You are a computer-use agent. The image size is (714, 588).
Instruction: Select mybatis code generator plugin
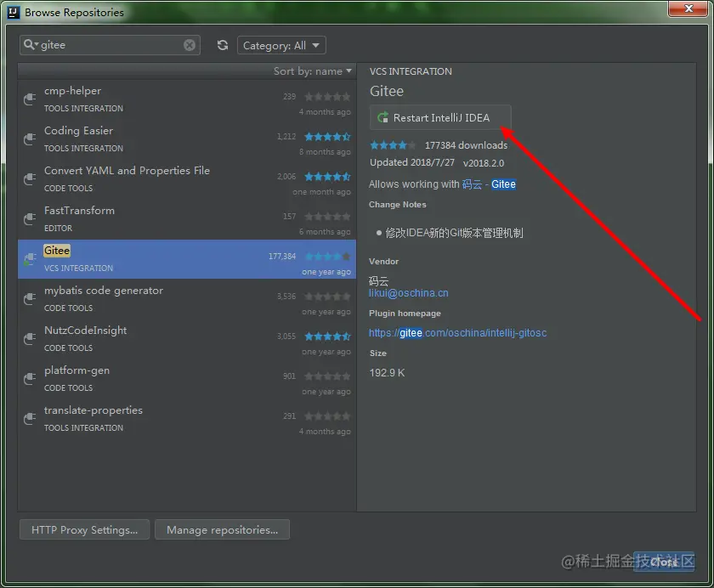[187, 299]
